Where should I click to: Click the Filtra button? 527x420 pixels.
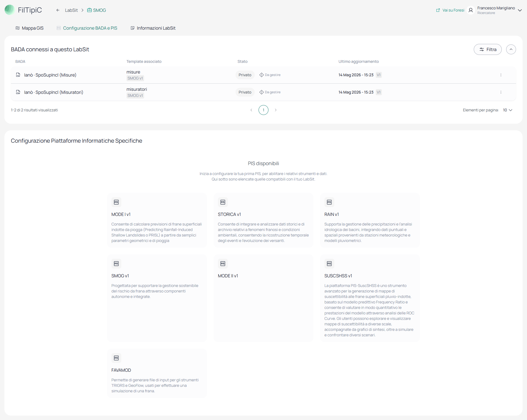[x=488, y=49]
